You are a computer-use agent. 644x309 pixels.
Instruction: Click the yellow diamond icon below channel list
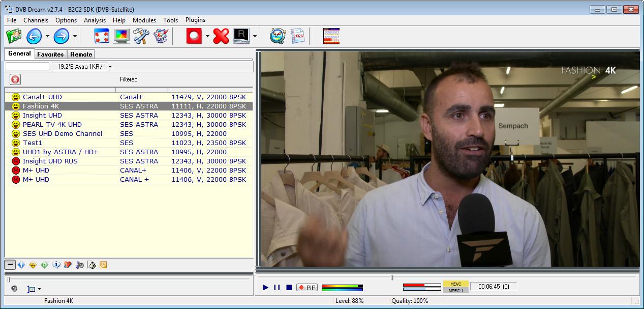pos(33,265)
